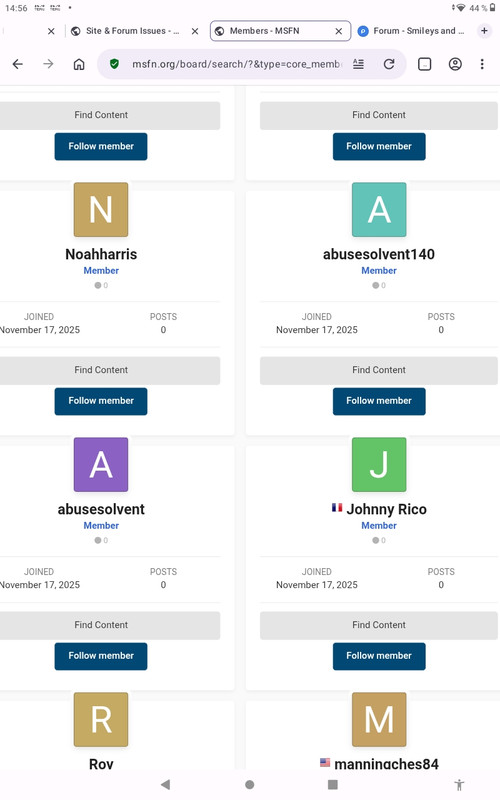Reload the page with refresh icon

point(389,64)
